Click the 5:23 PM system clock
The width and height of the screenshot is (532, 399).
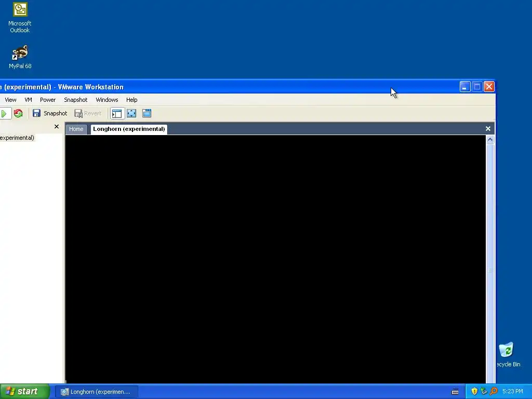pos(513,391)
